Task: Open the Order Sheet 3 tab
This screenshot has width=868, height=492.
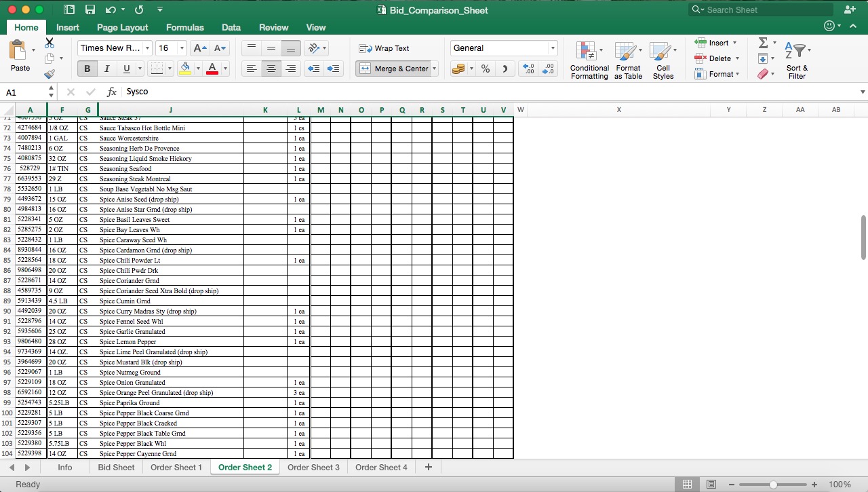Action: 313,467
